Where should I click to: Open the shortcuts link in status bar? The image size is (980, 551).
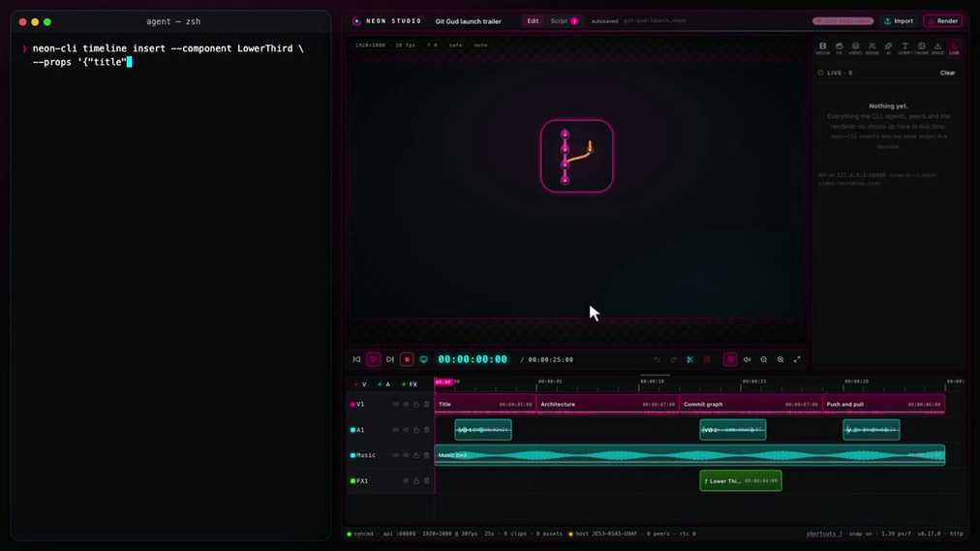(x=824, y=534)
